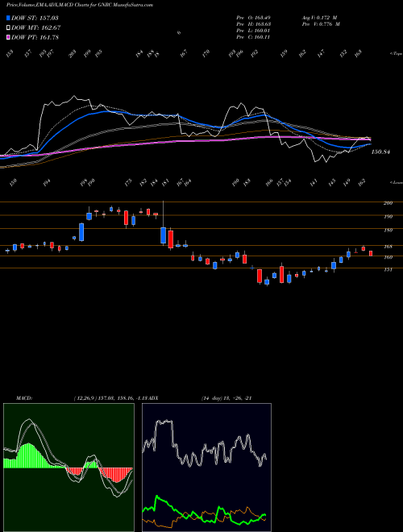Click the white DOW MT legend swatch

pyautogui.click(x=8, y=27)
